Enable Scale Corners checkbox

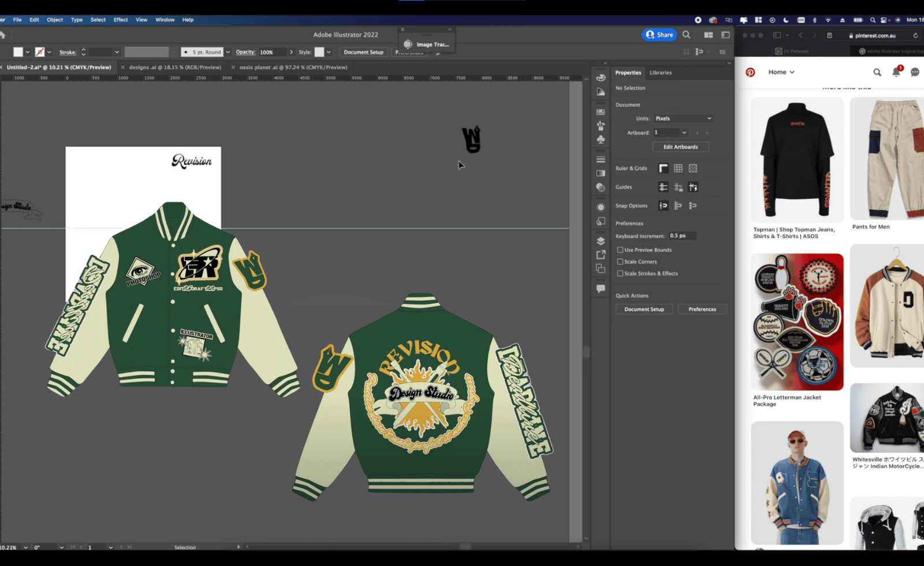[620, 262]
